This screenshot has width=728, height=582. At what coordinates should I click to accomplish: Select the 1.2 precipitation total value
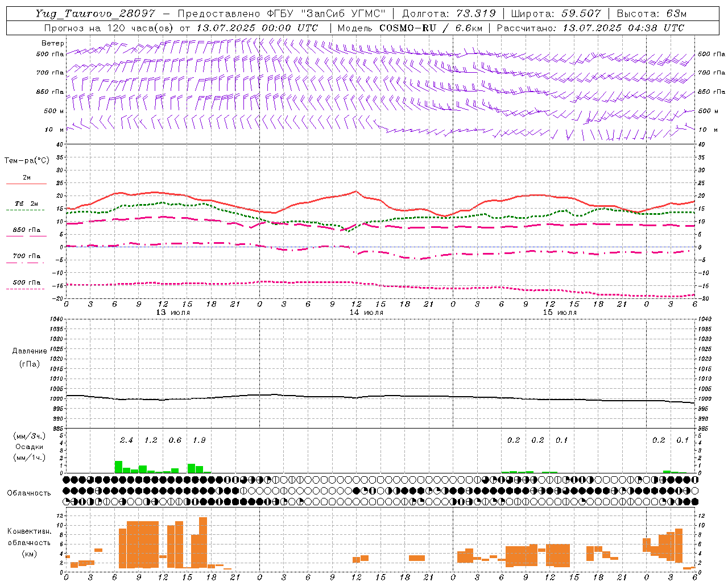[151, 440]
